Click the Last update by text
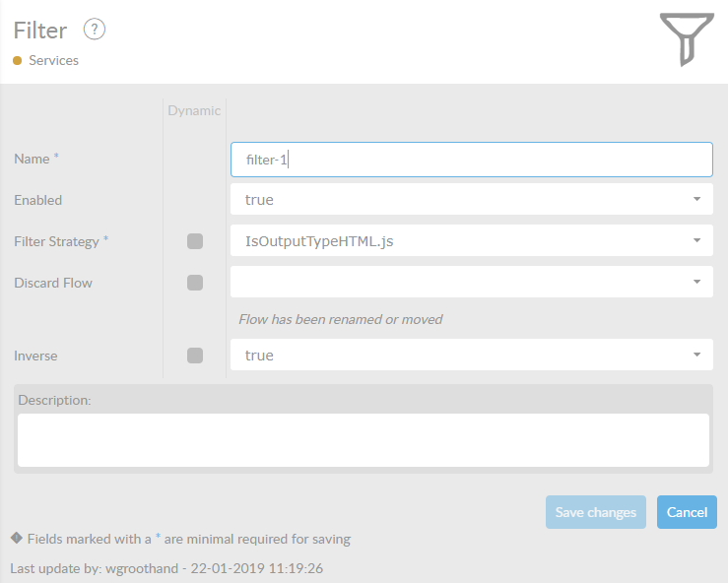The width and height of the screenshot is (728, 583). coord(166,568)
